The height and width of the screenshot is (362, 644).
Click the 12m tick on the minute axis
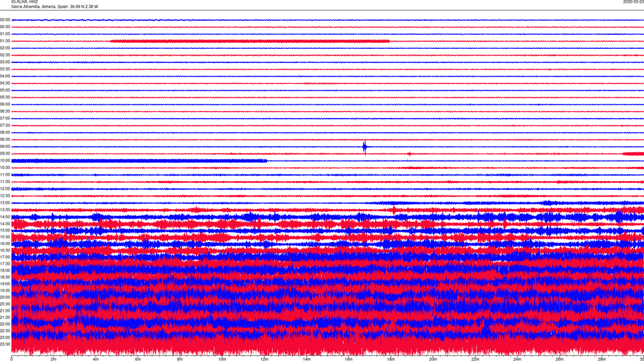[x=264, y=359]
